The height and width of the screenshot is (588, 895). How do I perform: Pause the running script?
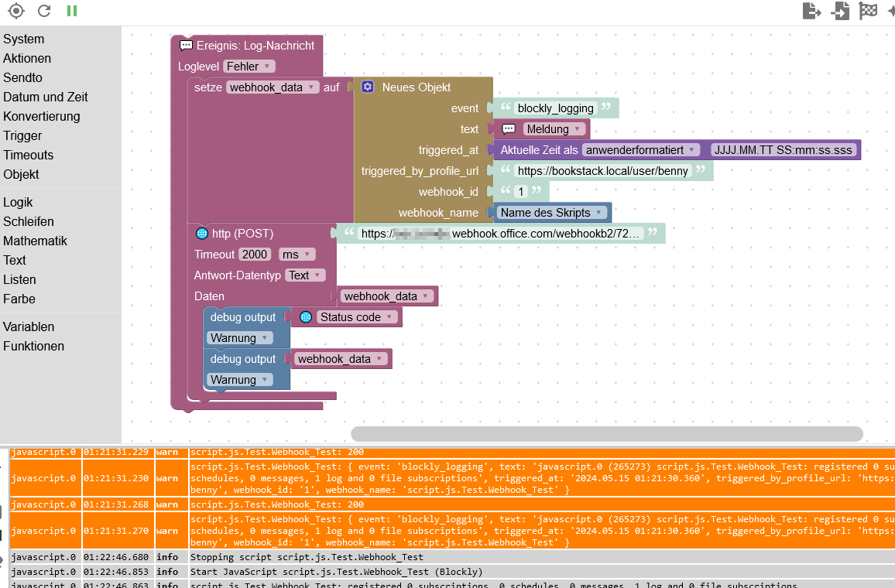point(72,10)
